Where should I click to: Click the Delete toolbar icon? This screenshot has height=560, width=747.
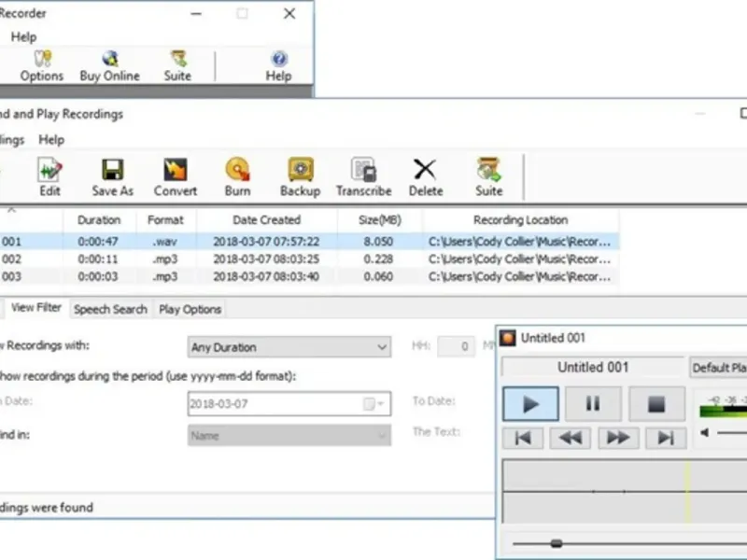[426, 176]
